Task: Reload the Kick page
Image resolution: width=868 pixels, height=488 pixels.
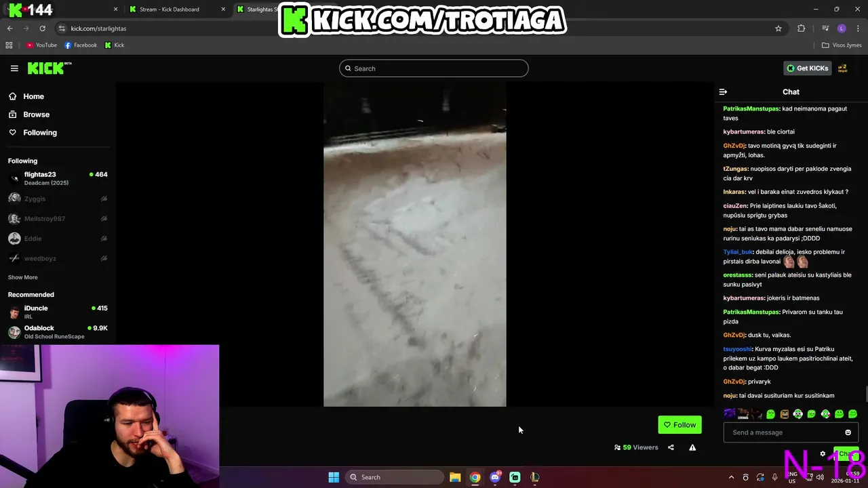Action: pyautogui.click(x=42, y=28)
